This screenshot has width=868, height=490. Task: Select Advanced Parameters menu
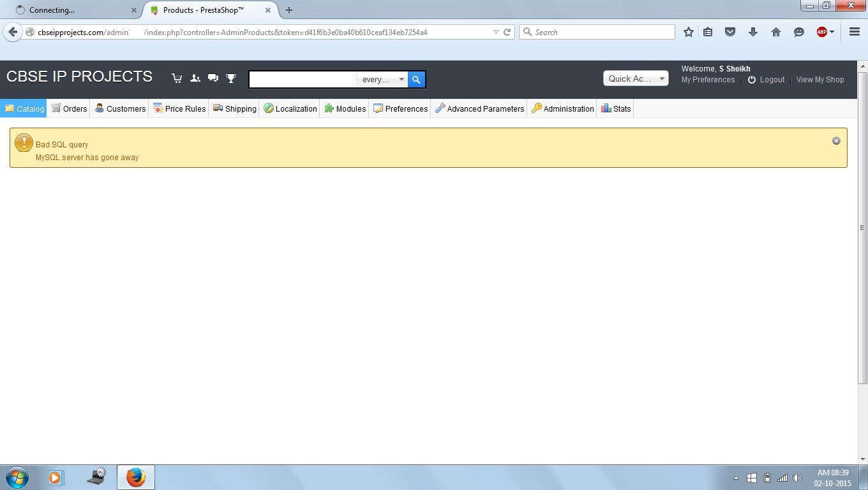479,108
